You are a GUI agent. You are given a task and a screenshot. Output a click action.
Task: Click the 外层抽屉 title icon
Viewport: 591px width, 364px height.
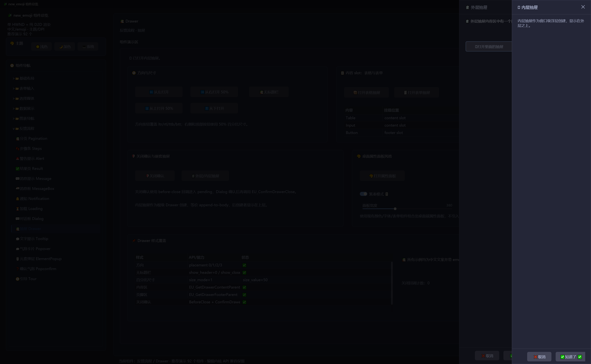pos(467,7)
